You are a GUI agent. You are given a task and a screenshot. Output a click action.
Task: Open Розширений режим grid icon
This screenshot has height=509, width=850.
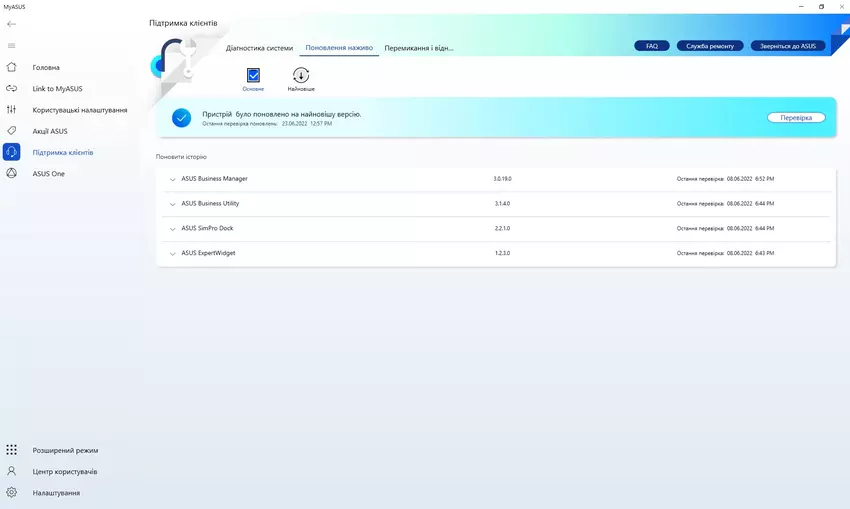tap(12, 450)
